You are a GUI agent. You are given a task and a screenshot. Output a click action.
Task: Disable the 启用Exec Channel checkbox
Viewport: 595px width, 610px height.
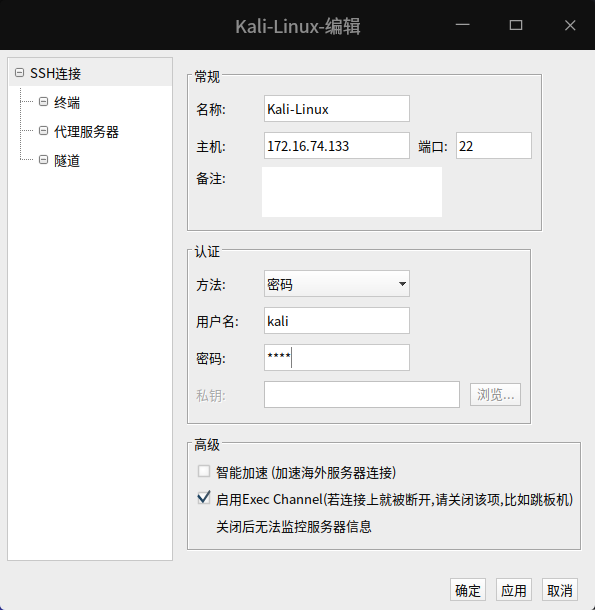click(x=204, y=498)
